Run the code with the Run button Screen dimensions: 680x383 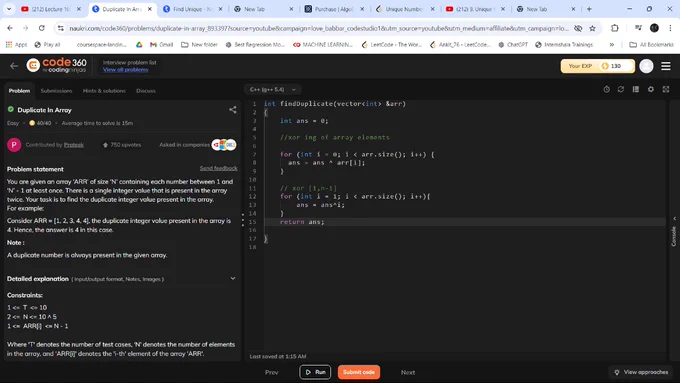click(315, 372)
